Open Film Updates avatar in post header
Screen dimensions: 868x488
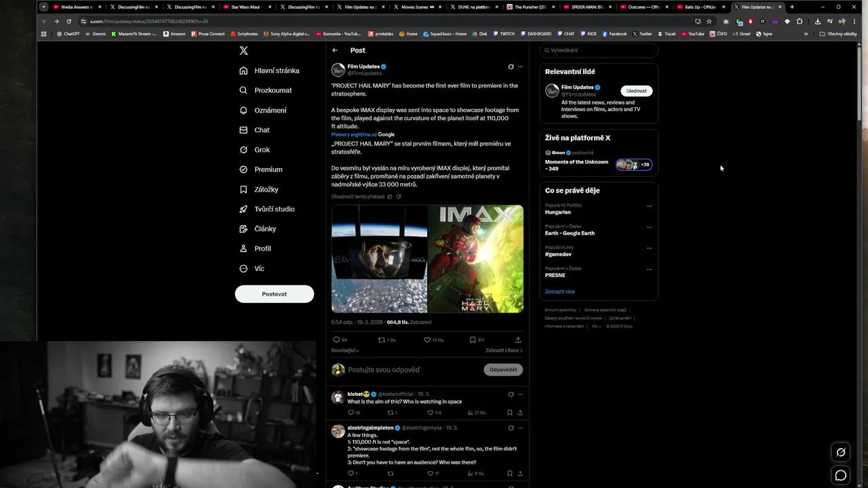point(338,70)
